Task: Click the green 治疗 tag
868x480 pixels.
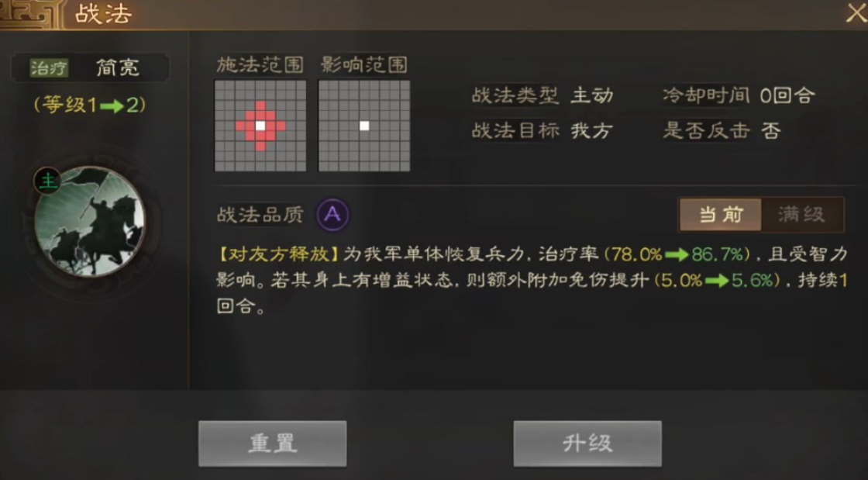Action: click(49, 68)
